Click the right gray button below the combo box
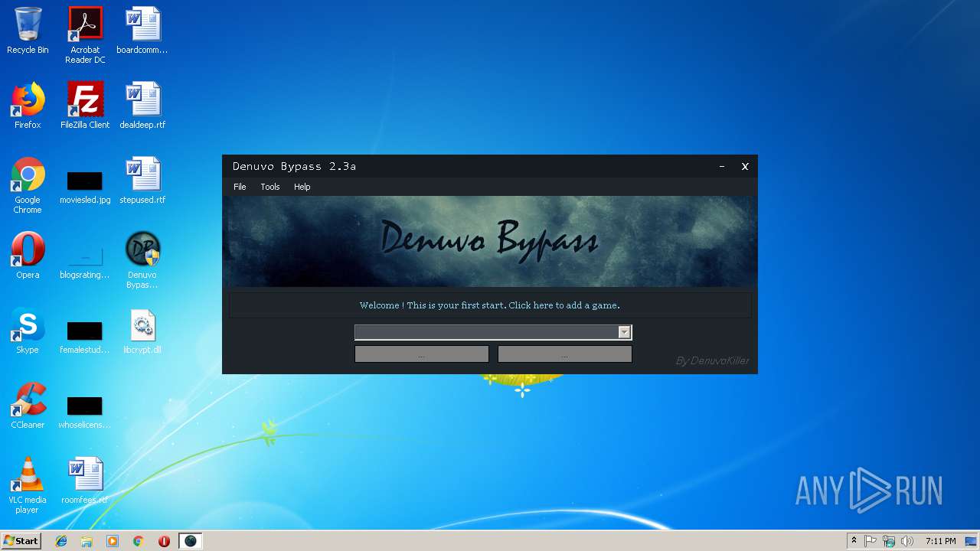Viewport: 980px width, 551px height. [565, 354]
